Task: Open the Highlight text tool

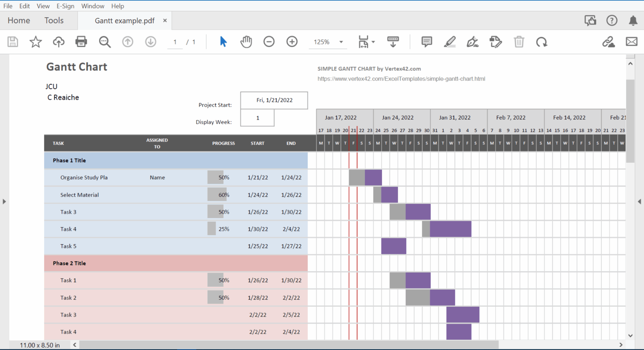Action: tap(450, 42)
